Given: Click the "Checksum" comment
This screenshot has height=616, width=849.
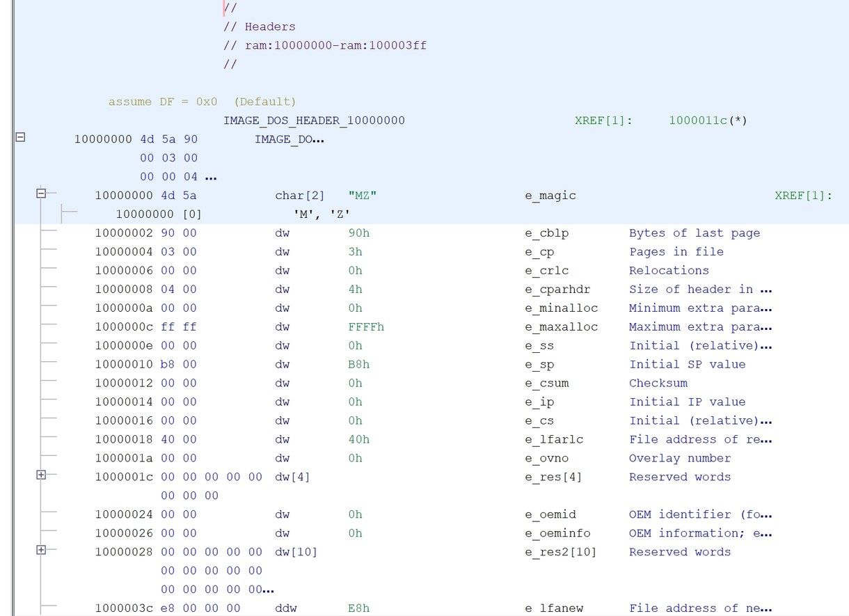Looking at the screenshot, I should point(658,384).
